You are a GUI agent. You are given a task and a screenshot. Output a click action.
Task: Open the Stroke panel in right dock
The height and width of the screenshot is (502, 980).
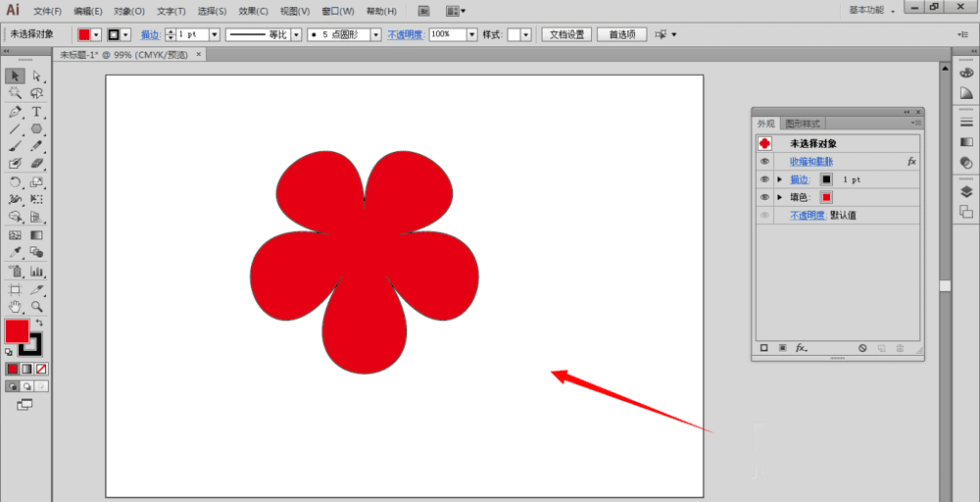[x=966, y=123]
